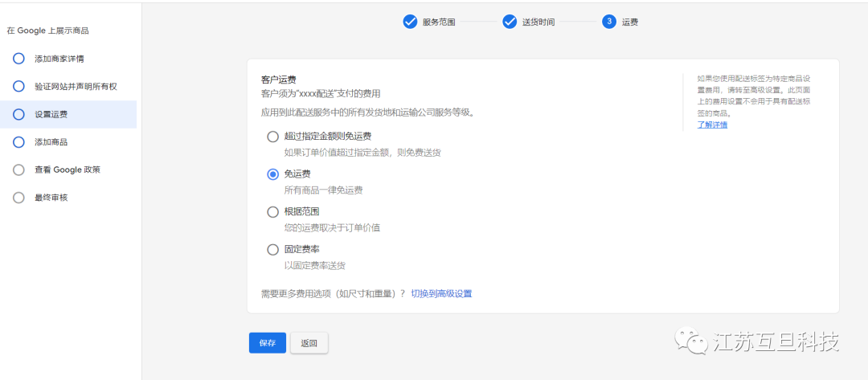Click the step 3 运费 number icon
The width and height of the screenshot is (868, 380).
click(608, 22)
